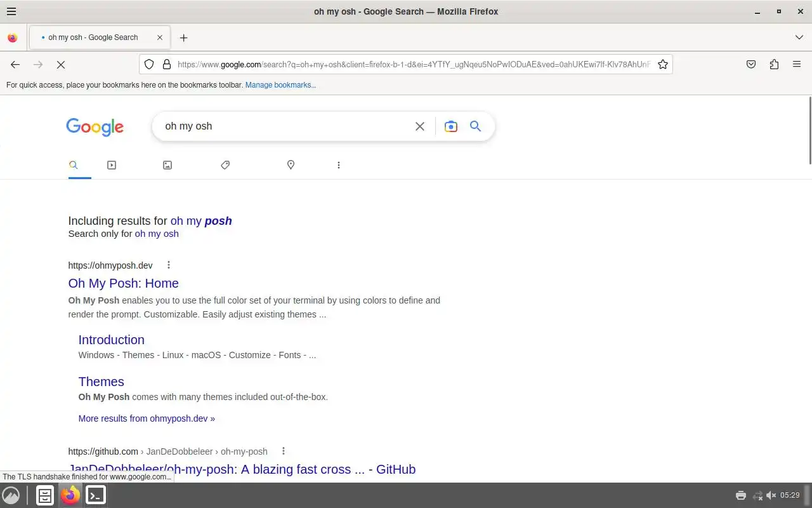Click the network connection tray icon

point(757,495)
